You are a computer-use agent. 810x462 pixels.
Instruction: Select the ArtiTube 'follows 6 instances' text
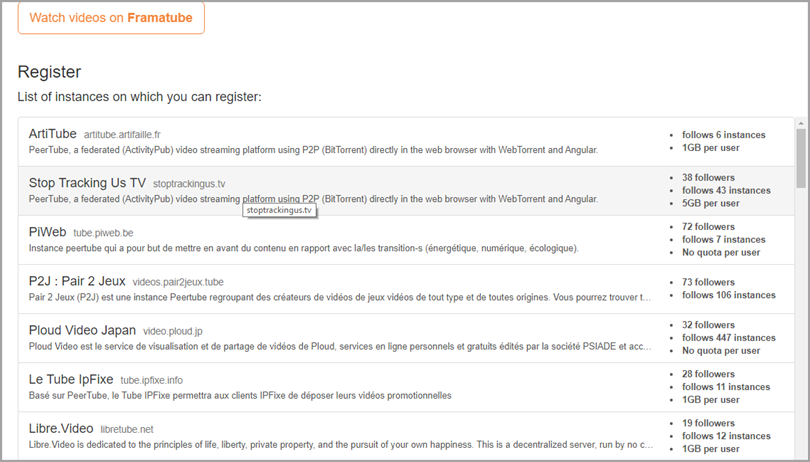[x=724, y=135]
